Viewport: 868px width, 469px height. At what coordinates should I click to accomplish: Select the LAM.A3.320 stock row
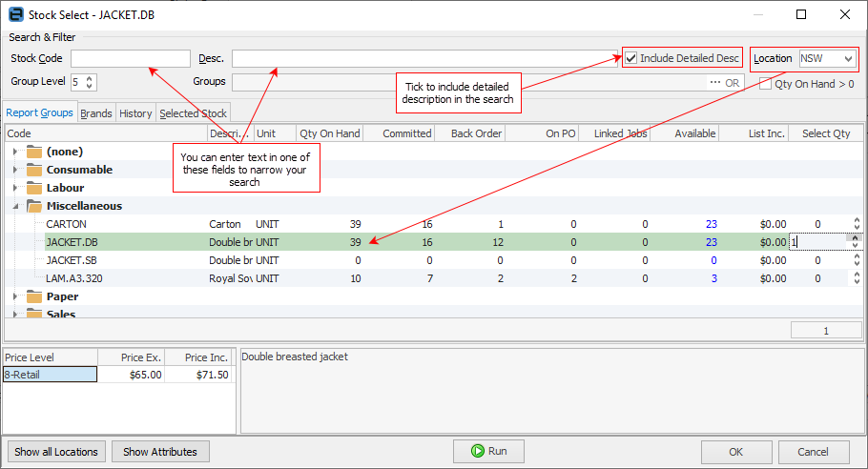(435, 278)
